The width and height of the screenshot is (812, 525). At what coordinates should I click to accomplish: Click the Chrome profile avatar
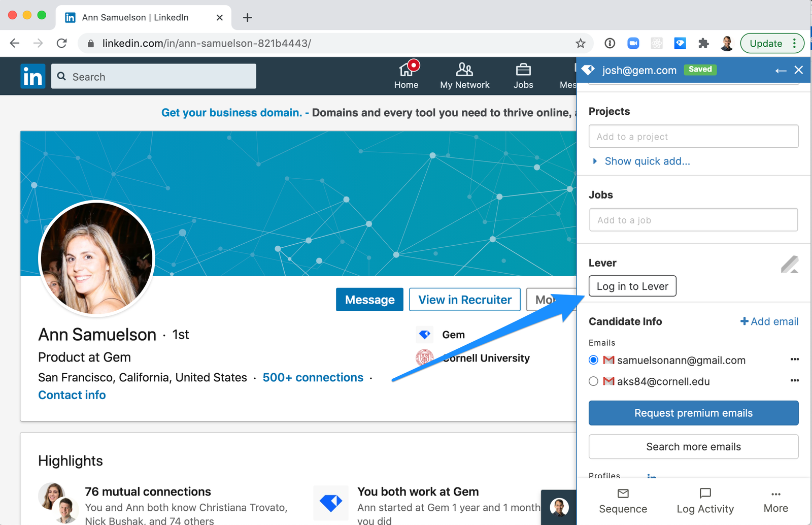[x=727, y=44]
